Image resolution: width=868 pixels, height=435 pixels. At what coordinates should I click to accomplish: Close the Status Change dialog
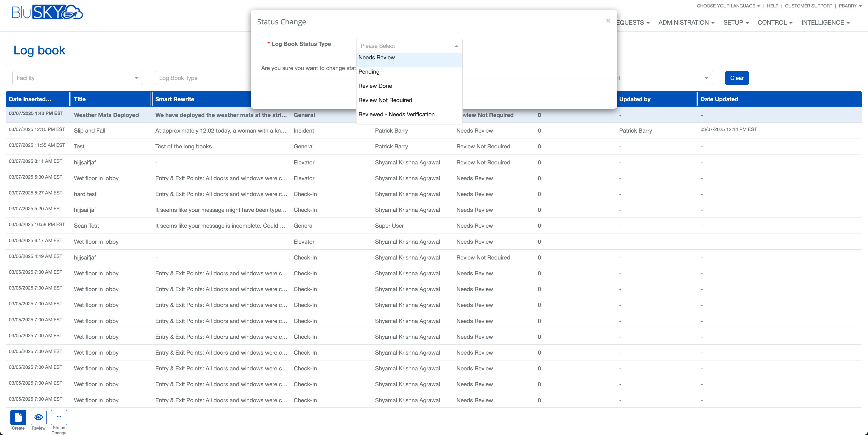pyautogui.click(x=608, y=21)
